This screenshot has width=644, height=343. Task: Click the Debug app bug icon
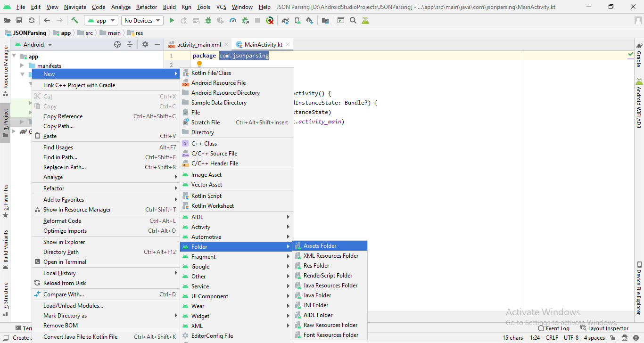(x=208, y=20)
